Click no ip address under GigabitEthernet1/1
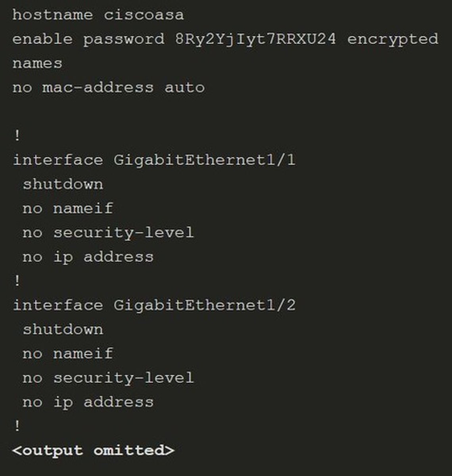452x476 pixels. pos(88,257)
